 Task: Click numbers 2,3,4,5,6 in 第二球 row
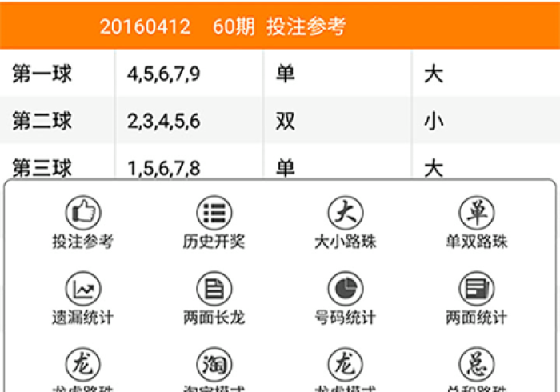(x=163, y=122)
